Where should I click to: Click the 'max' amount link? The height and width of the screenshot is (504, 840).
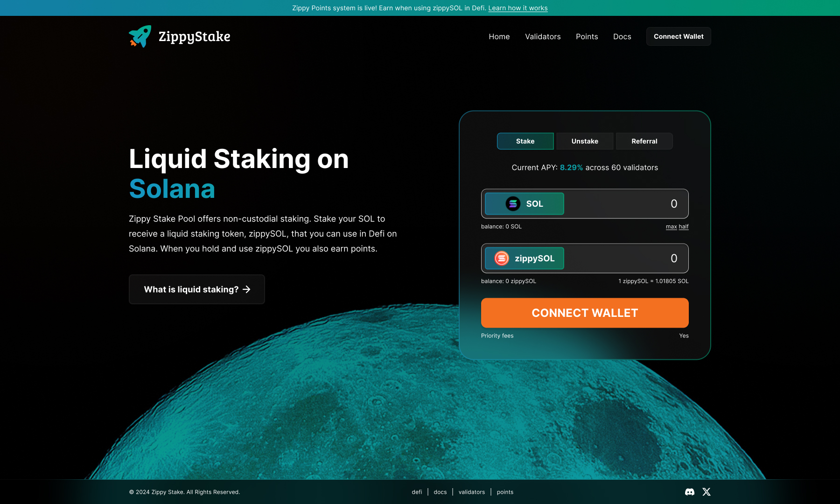point(671,227)
